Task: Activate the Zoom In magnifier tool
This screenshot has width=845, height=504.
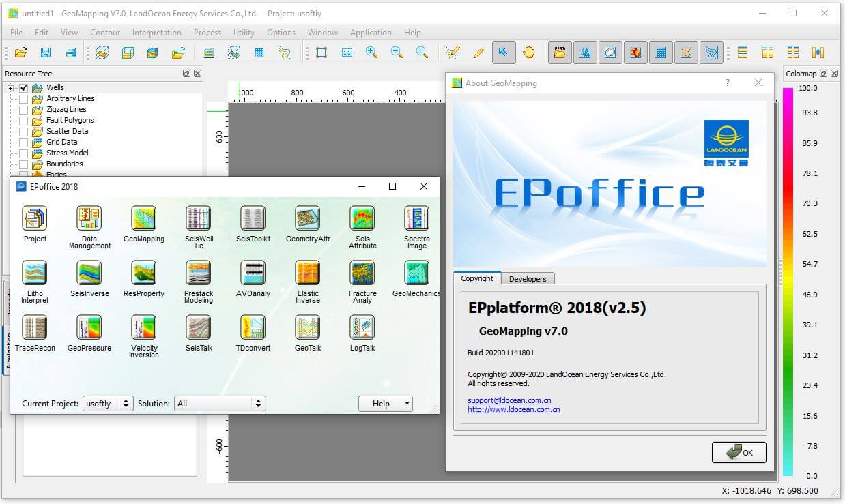Action: 372,53
